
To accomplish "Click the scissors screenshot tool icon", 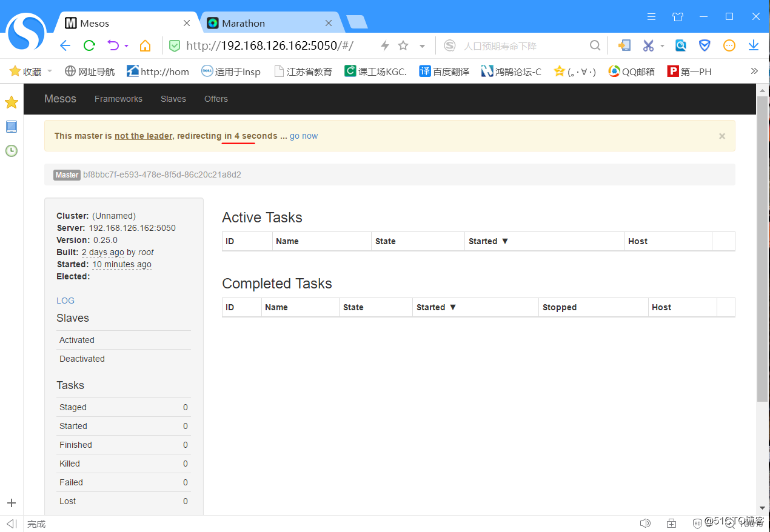I will click(x=648, y=45).
